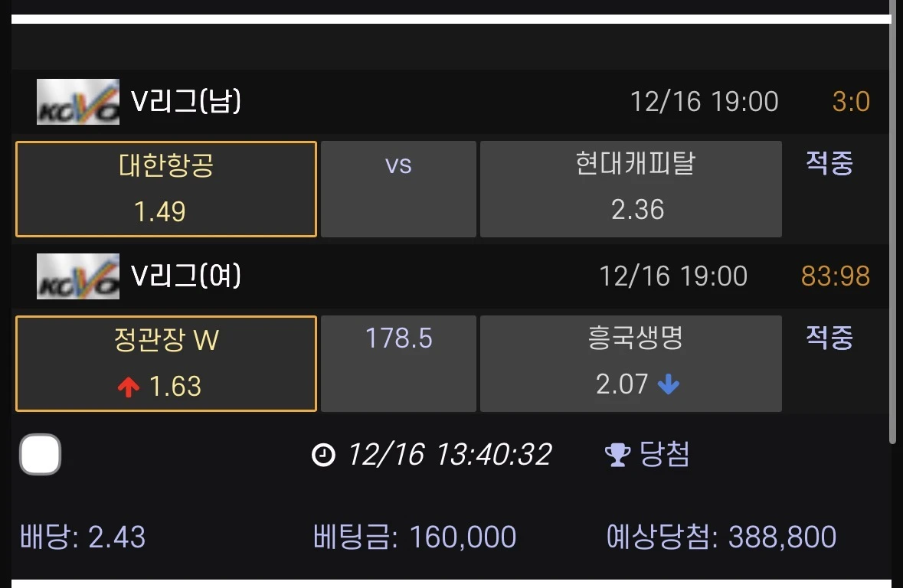Select the 대한항공 pick with odds 1.49
This screenshot has width=903, height=588.
165,188
